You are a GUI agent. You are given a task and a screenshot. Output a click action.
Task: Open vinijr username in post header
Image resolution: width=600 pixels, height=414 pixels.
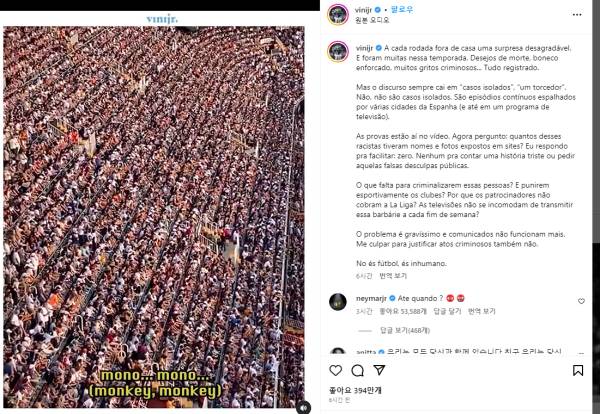(363, 10)
